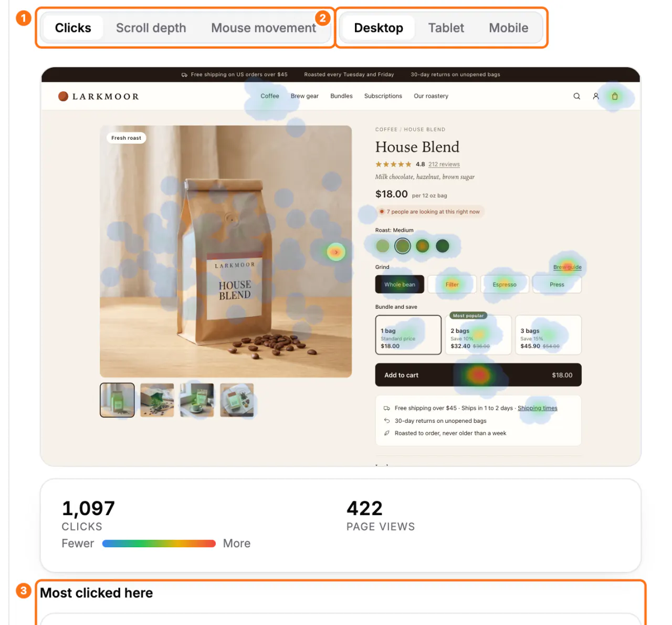The height and width of the screenshot is (625, 672).
Task: Select the Filter grind option
Action: [452, 285]
